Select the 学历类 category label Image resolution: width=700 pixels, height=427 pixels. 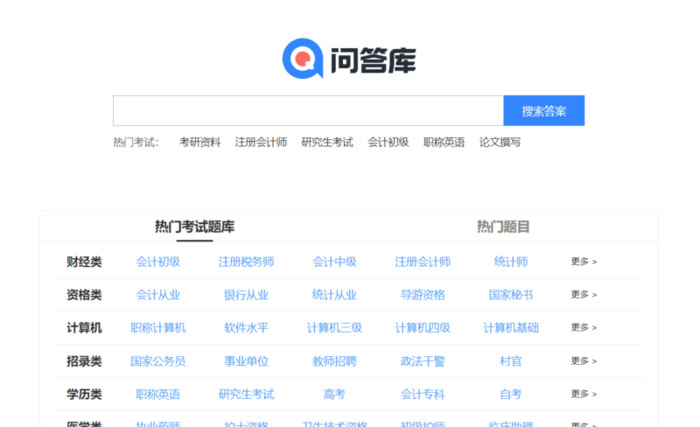84,394
